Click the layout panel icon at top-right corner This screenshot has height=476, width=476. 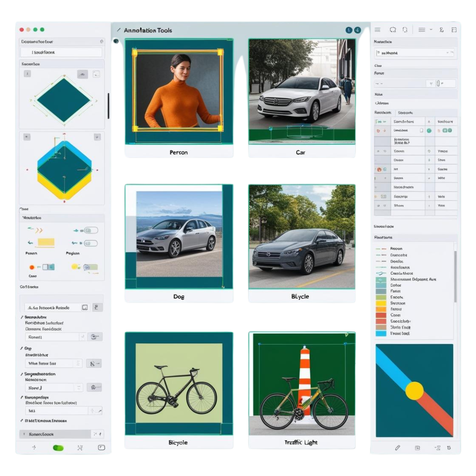point(454,30)
